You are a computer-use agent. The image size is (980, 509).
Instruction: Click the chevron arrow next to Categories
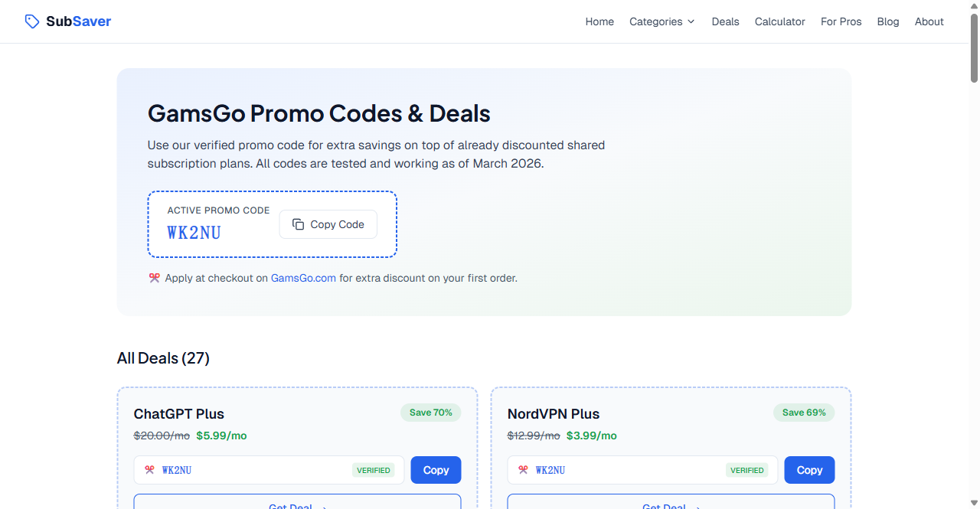tap(691, 21)
